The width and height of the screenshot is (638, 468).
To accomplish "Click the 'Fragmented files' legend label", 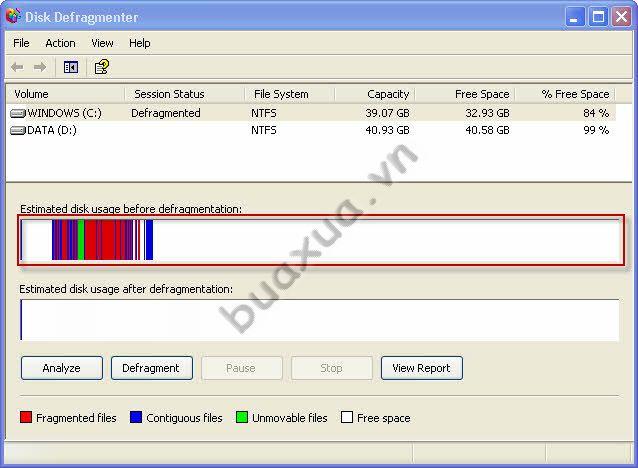I will 76,418.
